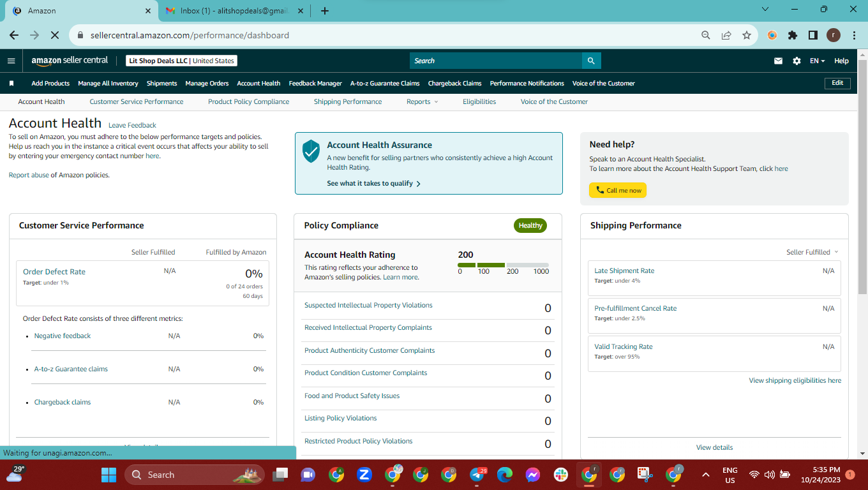Open the Report abuse link

point(29,175)
